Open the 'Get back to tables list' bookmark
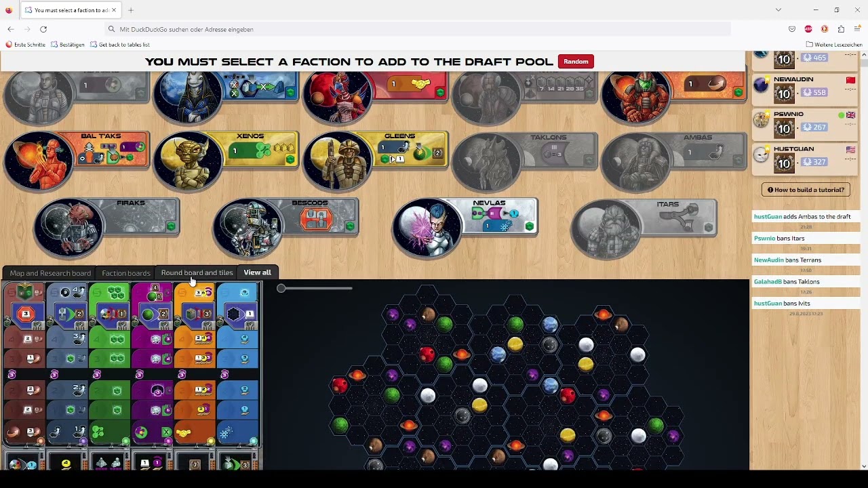The width and height of the screenshot is (868, 488). click(119, 45)
